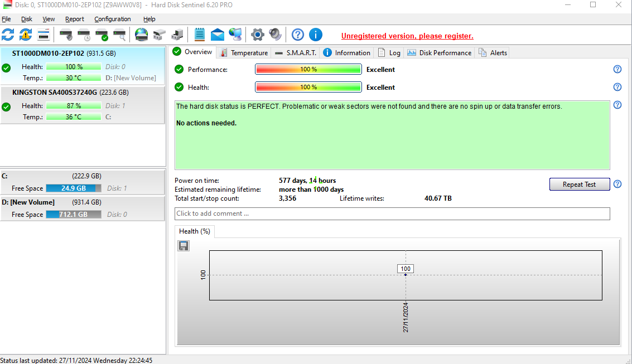The width and height of the screenshot is (632, 364).
Task: Select the D: [New Volume] partition entry
Action: click(x=83, y=208)
